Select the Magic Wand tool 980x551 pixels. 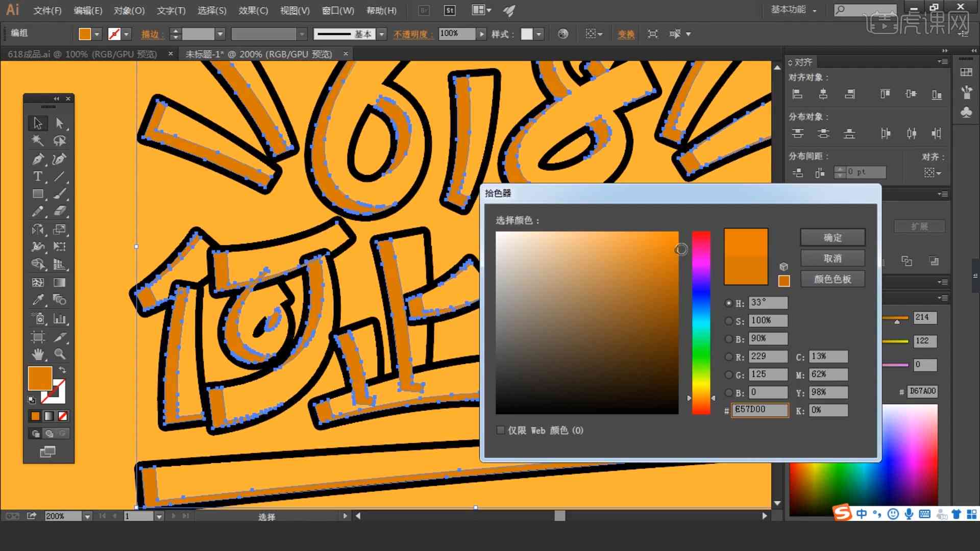[38, 141]
